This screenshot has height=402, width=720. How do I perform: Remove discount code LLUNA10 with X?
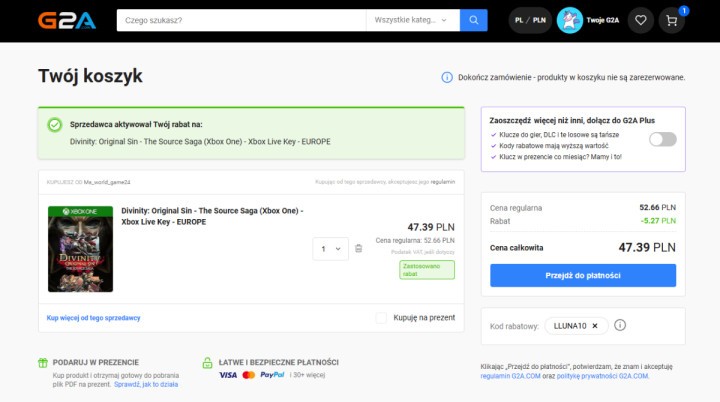click(595, 326)
